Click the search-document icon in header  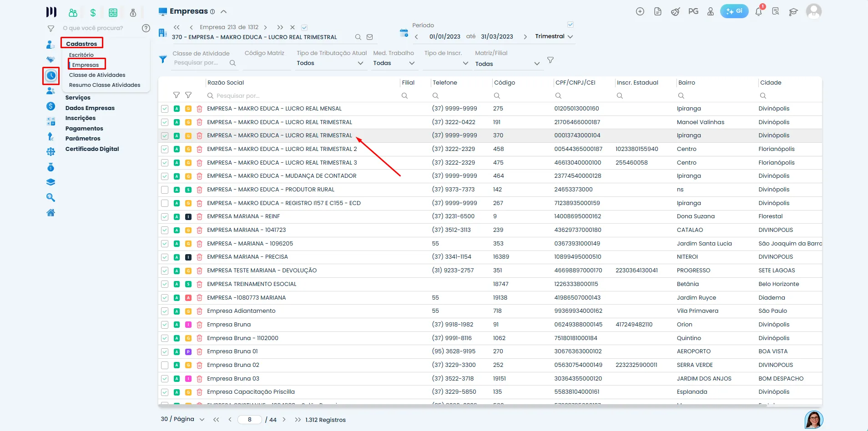tap(776, 11)
